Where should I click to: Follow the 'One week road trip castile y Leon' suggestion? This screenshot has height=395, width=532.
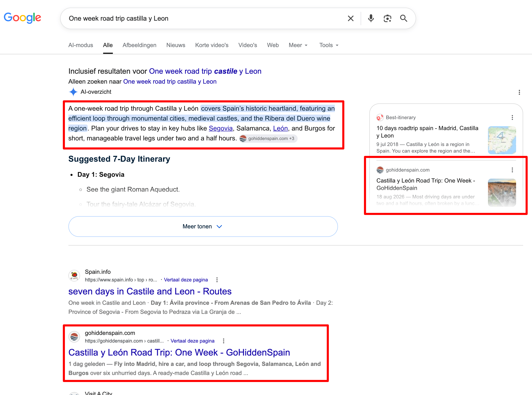pyautogui.click(x=205, y=71)
